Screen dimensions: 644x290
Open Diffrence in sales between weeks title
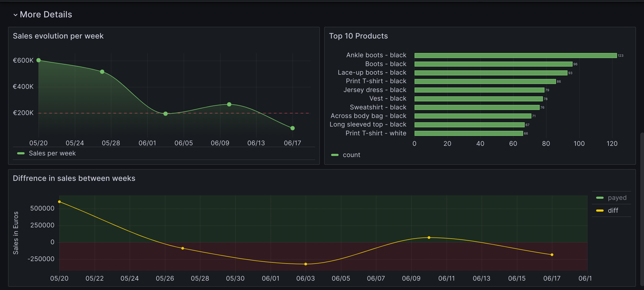tap(74, 178)
